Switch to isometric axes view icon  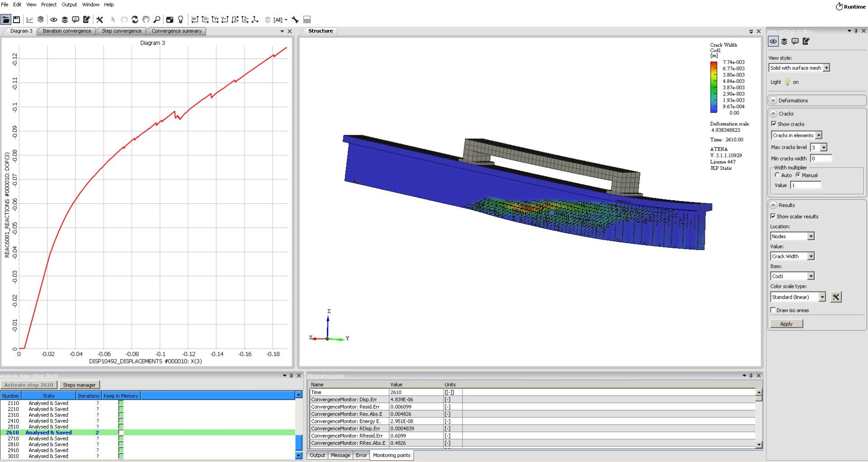[x=255, y=19]
